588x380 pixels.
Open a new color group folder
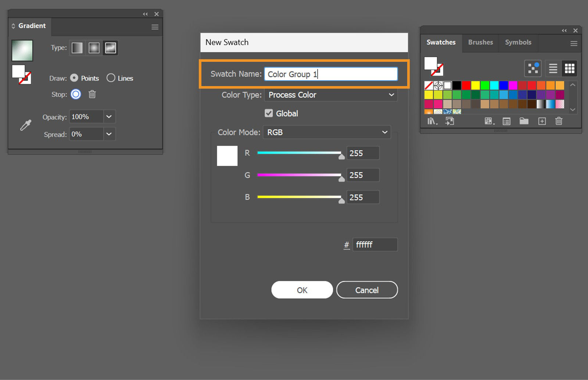pos(524,121)
